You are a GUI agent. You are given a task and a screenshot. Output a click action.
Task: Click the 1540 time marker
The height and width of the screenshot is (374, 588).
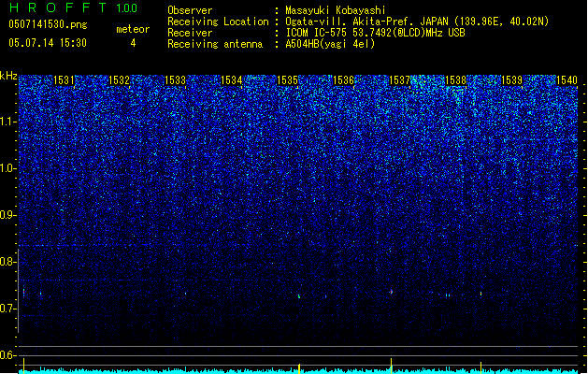(x=566, y=80)
